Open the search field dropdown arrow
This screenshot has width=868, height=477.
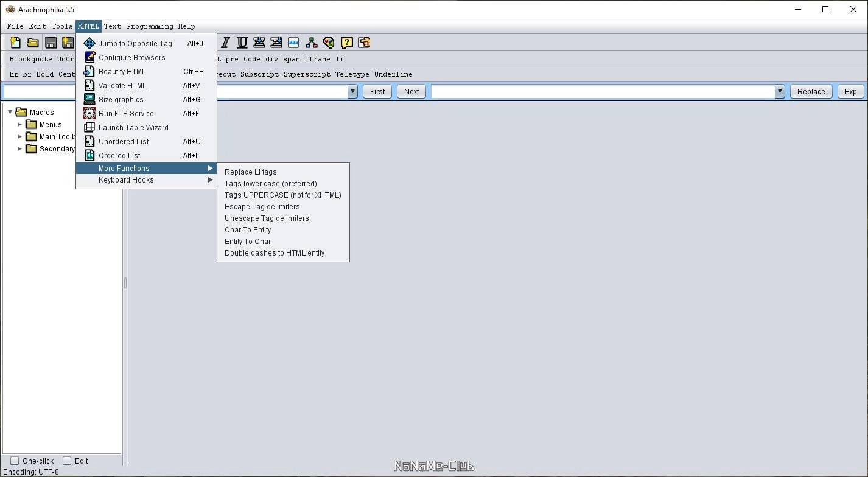(x=352, y=91)
